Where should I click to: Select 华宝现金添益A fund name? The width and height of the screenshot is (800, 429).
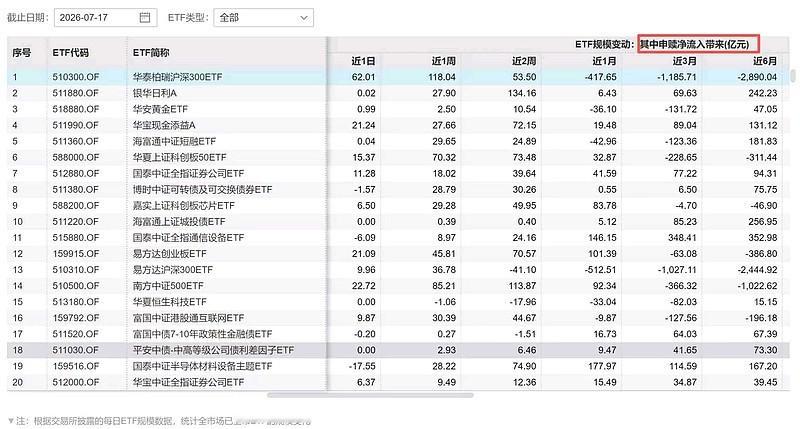click(x=164, y=125)
